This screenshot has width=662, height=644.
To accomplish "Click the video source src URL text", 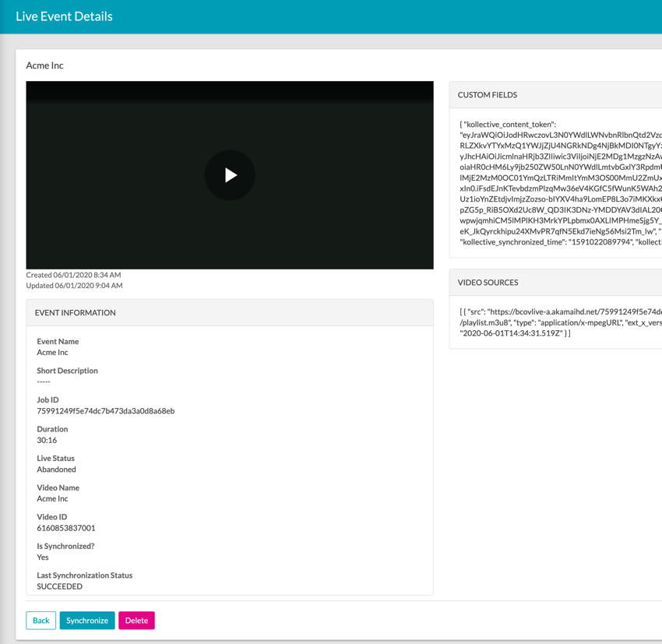I will click(x=561, y=311).
